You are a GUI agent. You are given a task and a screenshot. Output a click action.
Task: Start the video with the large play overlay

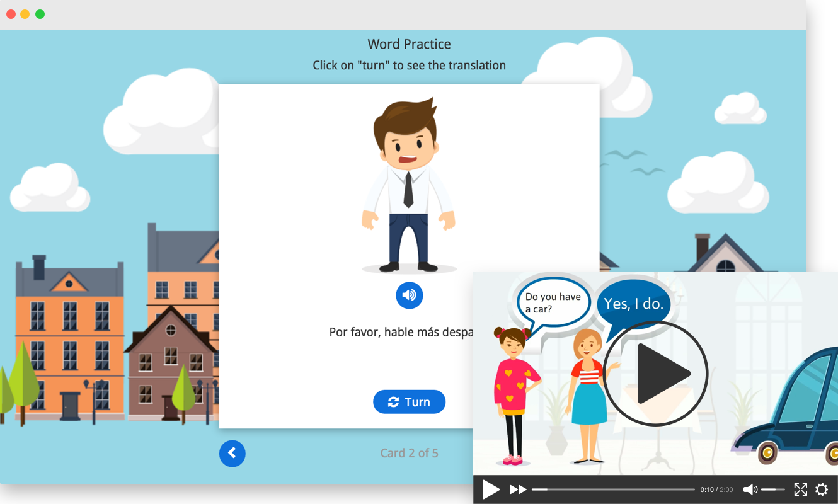click(x=655, y=373)
